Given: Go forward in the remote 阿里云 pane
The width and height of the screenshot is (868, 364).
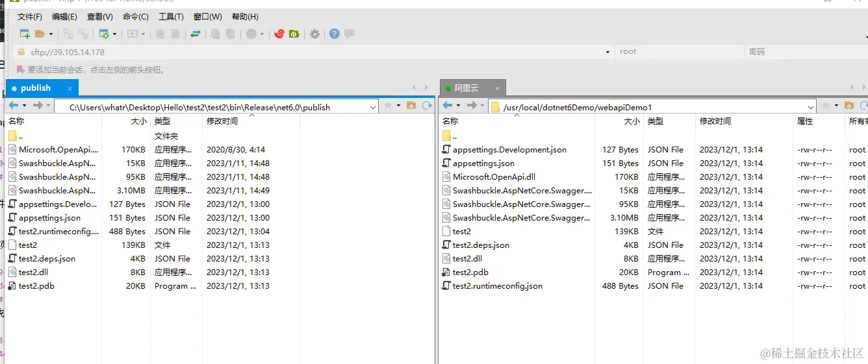Looking at the screenshot, I should click(472, 105).
